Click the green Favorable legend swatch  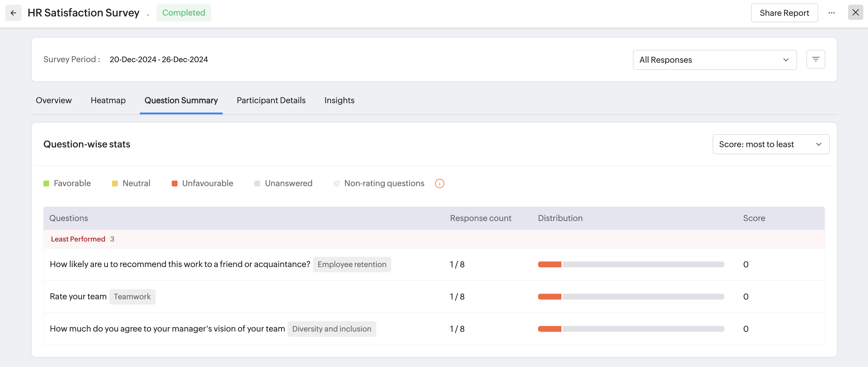[x=47, y=183]
